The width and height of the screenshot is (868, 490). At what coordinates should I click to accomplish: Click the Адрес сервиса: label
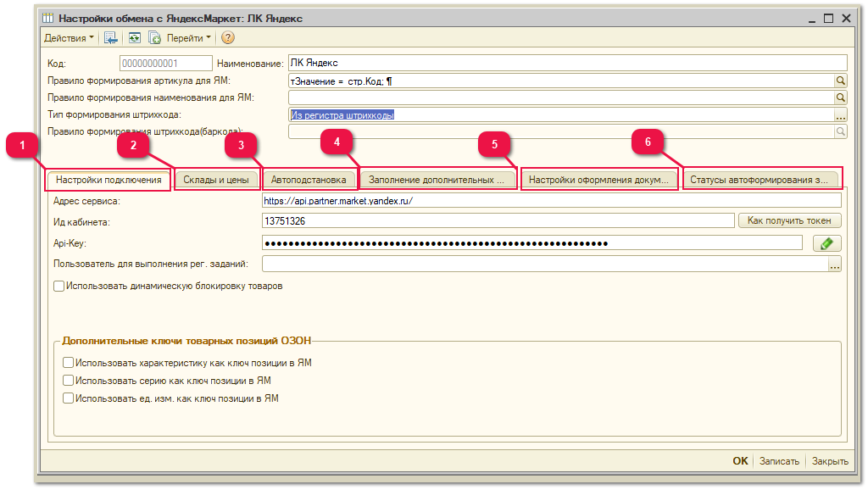(x=86, y=201)
